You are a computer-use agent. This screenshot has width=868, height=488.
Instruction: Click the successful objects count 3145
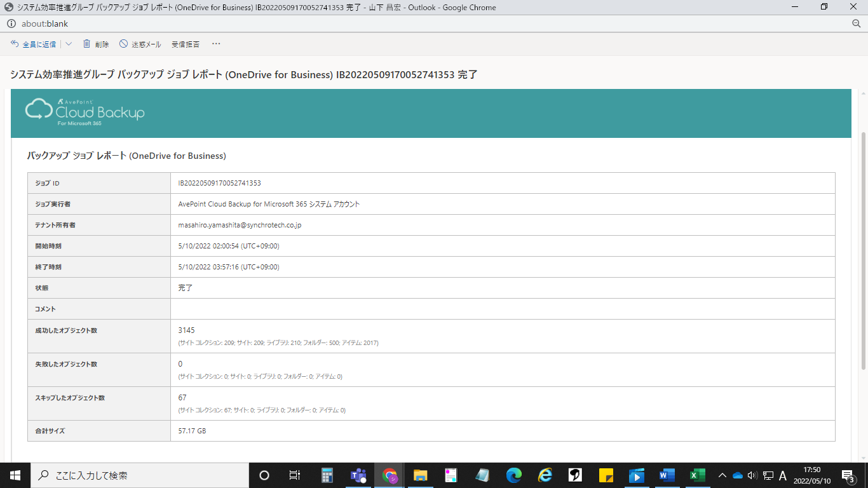coord(187,330)
